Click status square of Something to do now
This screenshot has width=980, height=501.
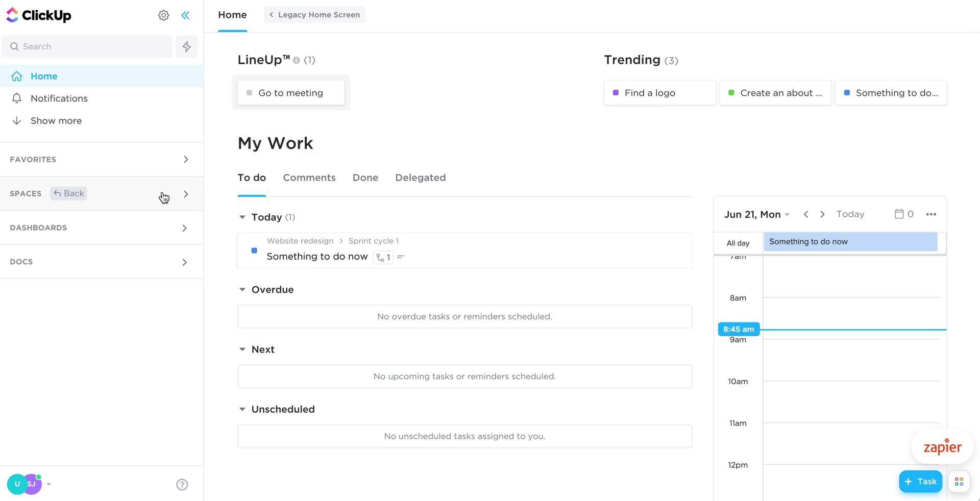(x=254, y=251)
